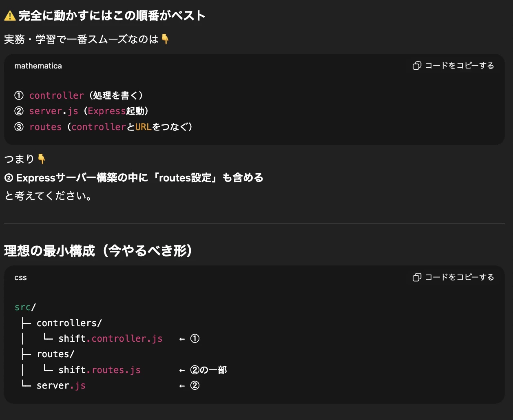513x420 pixels.
Task: Click the copy icon on the css code block
Action: tap(417, 277)
